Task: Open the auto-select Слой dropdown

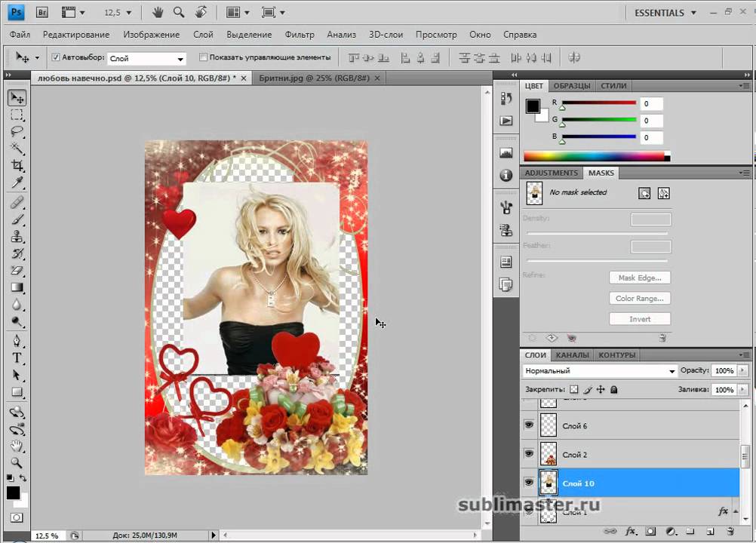Action: point(147,58)
